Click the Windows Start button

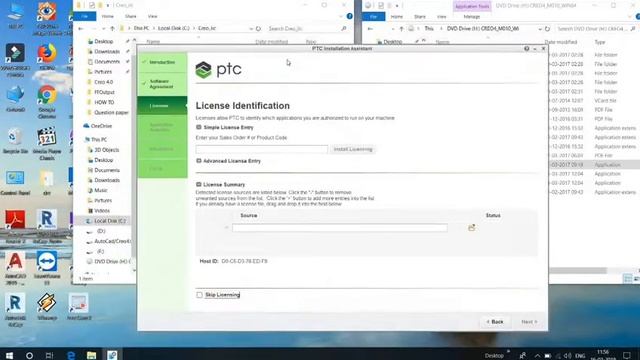(x=9, y=355)
